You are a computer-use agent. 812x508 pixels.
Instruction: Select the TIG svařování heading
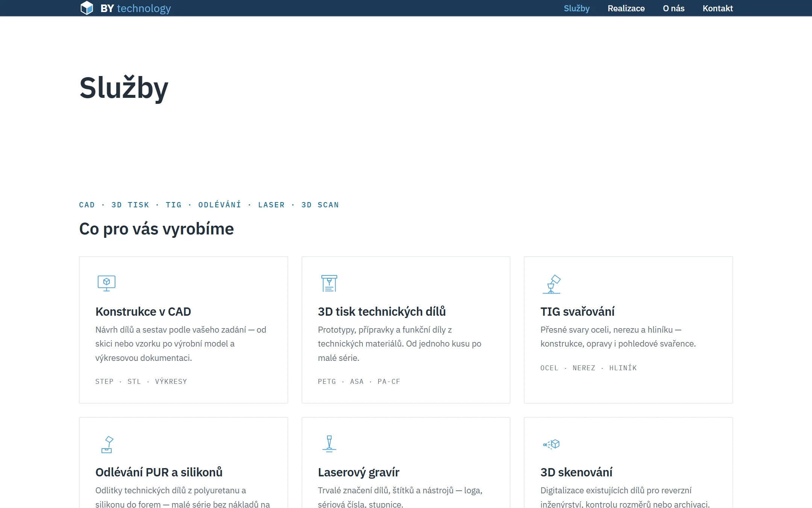tap(577, 312)
